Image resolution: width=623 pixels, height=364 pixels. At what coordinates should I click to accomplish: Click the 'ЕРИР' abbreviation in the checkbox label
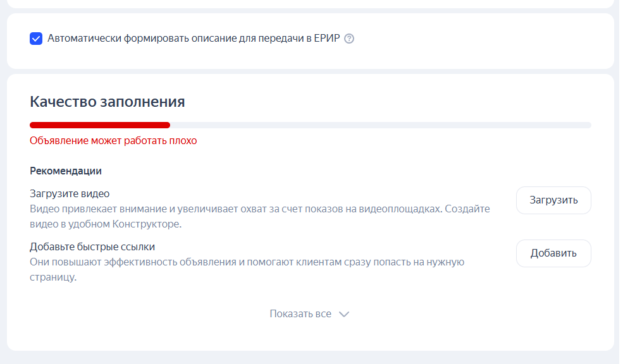[326, 39]
